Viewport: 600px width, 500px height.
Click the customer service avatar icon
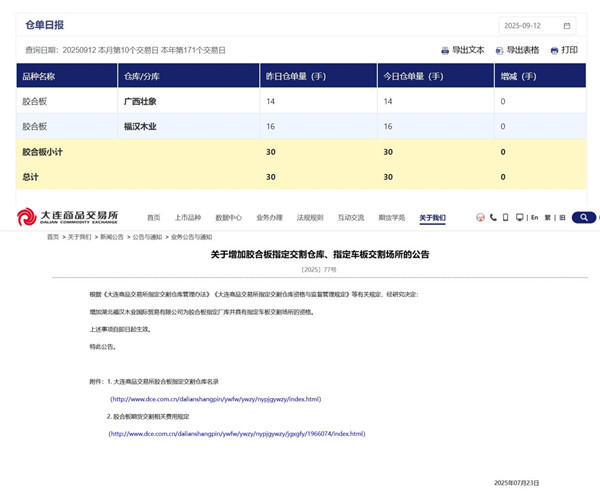click(x=481, y=217)
